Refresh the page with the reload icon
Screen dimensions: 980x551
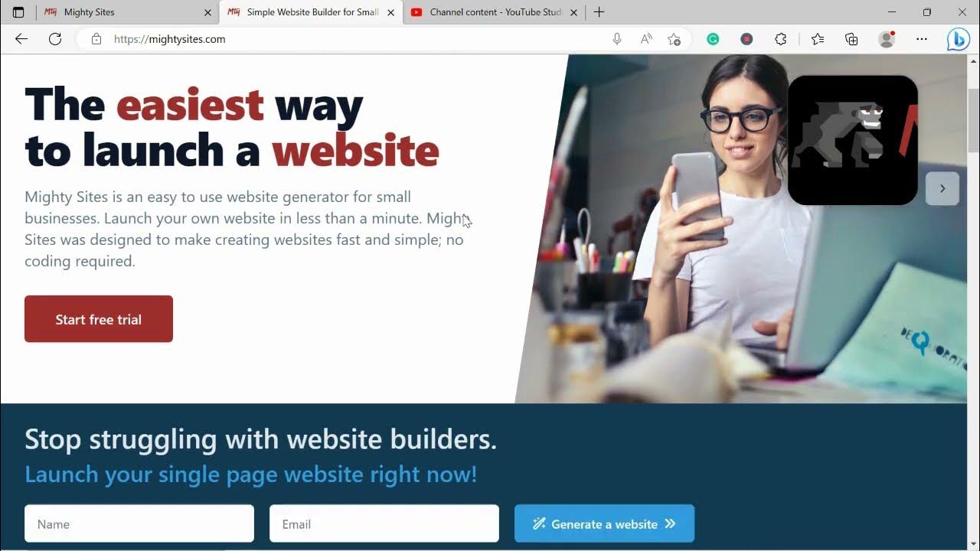click(x=55, y=39)
